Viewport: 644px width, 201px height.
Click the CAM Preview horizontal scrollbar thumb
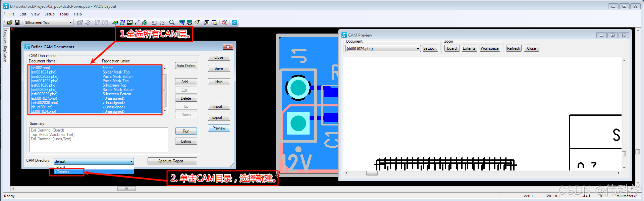372,173
